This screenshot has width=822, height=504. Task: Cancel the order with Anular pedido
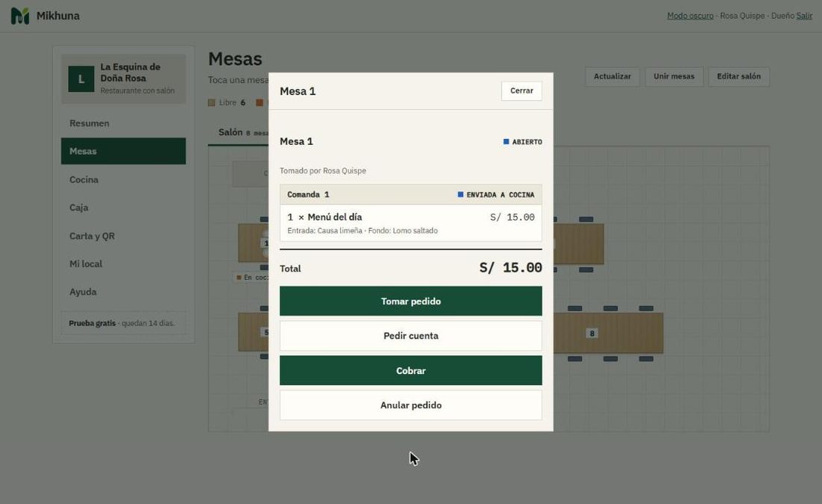click(410, 405)
